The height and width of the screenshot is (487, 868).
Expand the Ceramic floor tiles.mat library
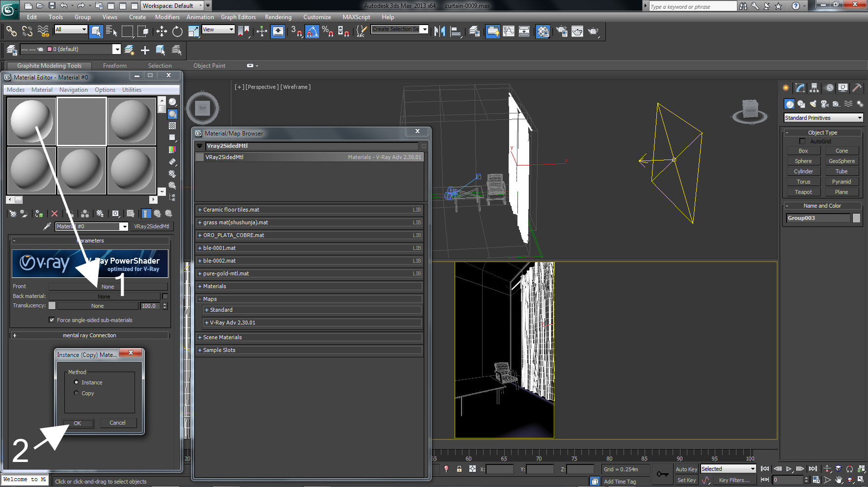click(200, 210)
